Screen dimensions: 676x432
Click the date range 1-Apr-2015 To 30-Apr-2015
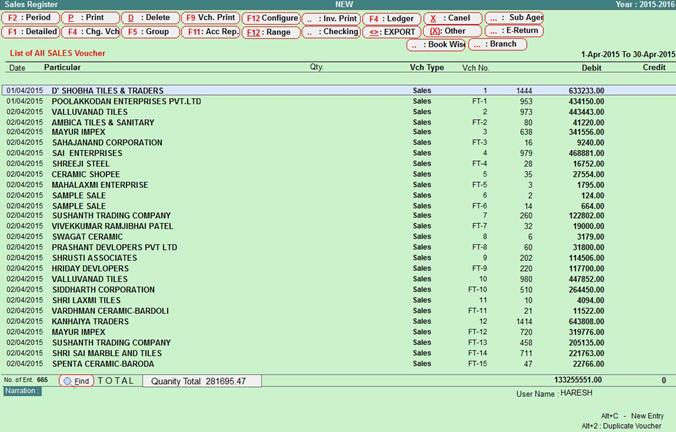(x=628, y=54)
